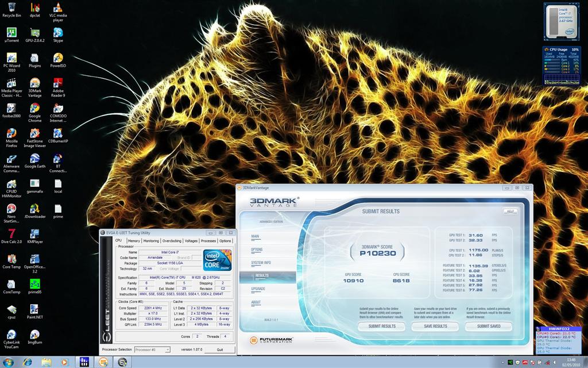
Task: Open Windows Explorer from the taskbar
Action: 46,362
